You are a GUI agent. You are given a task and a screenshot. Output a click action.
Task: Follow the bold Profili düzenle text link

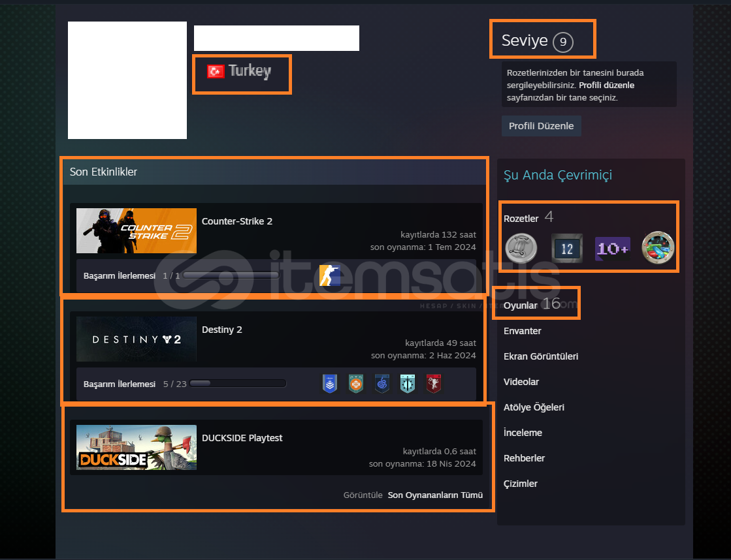[x=606, y=86]
